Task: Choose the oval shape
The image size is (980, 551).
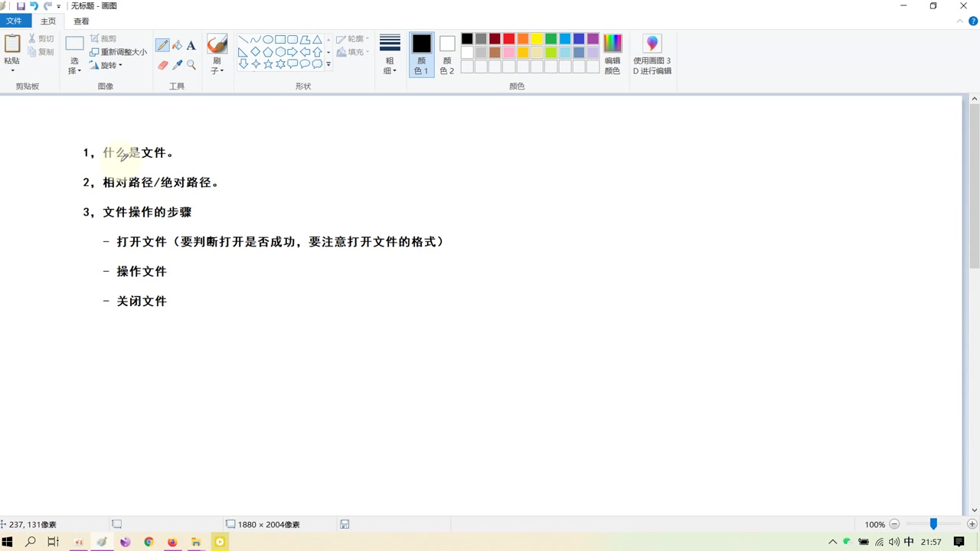Action: [x=268, y=40]
